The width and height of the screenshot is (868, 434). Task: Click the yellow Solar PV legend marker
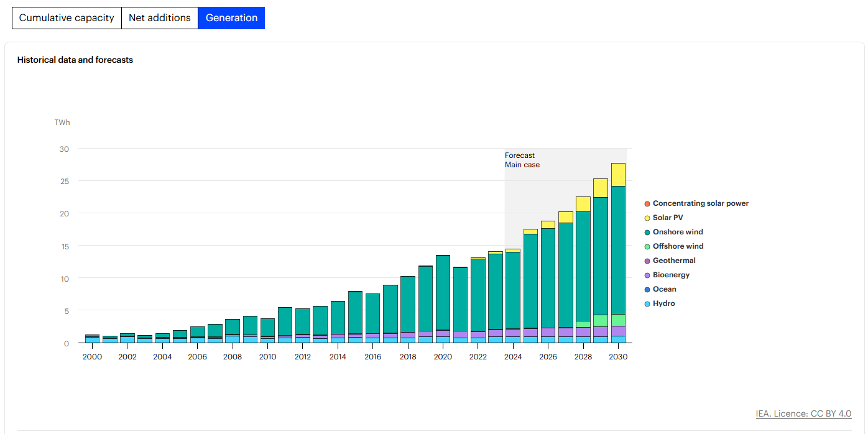coord(647,218)
